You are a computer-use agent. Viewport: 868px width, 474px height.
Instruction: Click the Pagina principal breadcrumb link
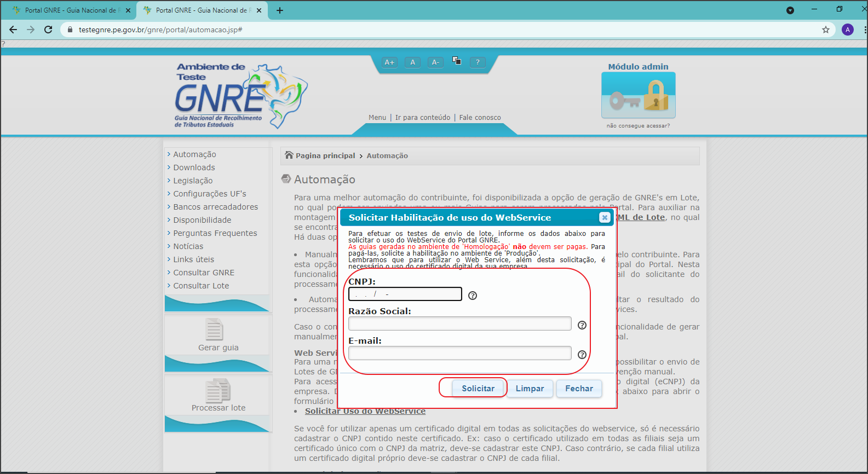tap(325, 155)
